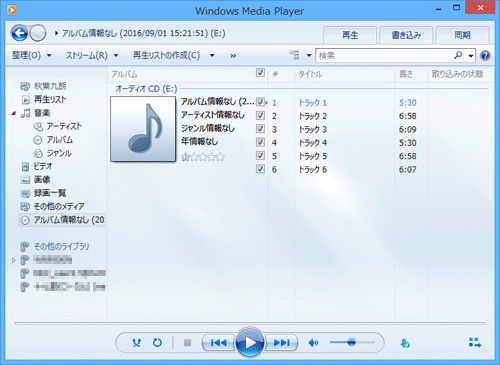Viewport: 500px width, 365px height.
Task: Open the ストリーム(R) dropdown menu
Action: [92, 55]
